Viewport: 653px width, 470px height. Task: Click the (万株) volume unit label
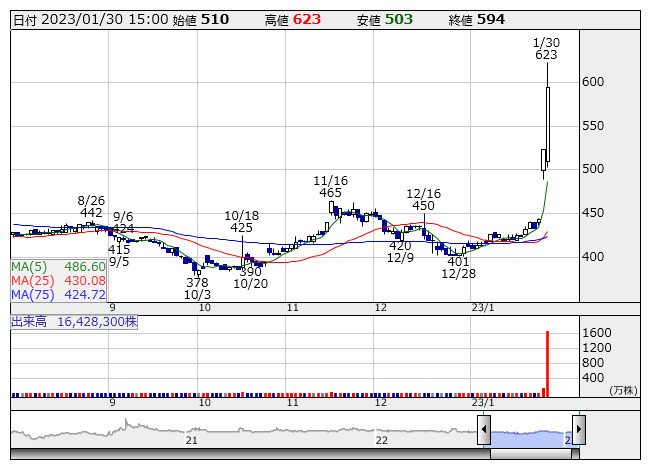623,390
